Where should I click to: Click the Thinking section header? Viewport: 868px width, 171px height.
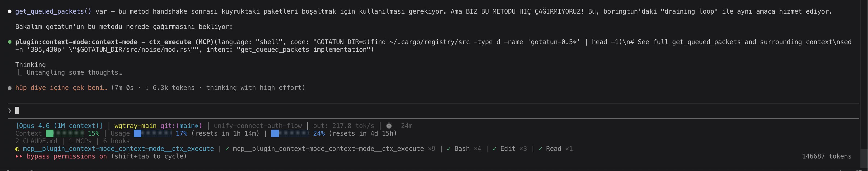[x=30, y=65]
